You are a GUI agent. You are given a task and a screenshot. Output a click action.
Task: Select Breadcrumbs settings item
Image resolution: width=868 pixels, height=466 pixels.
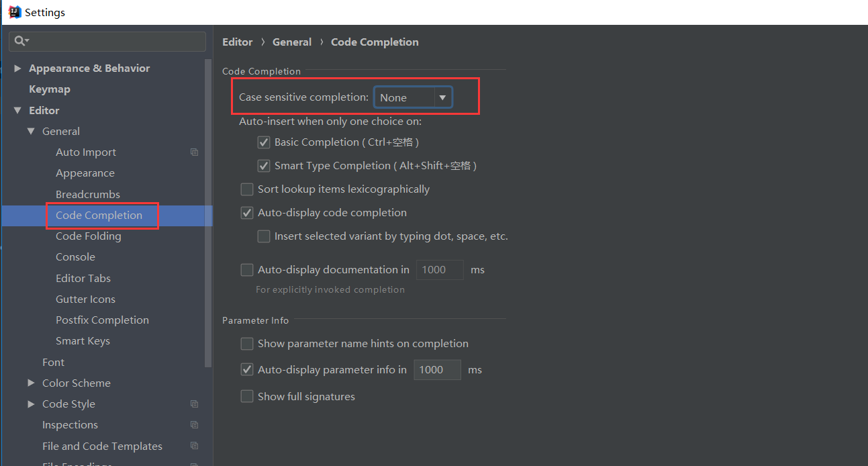point(88,195)
